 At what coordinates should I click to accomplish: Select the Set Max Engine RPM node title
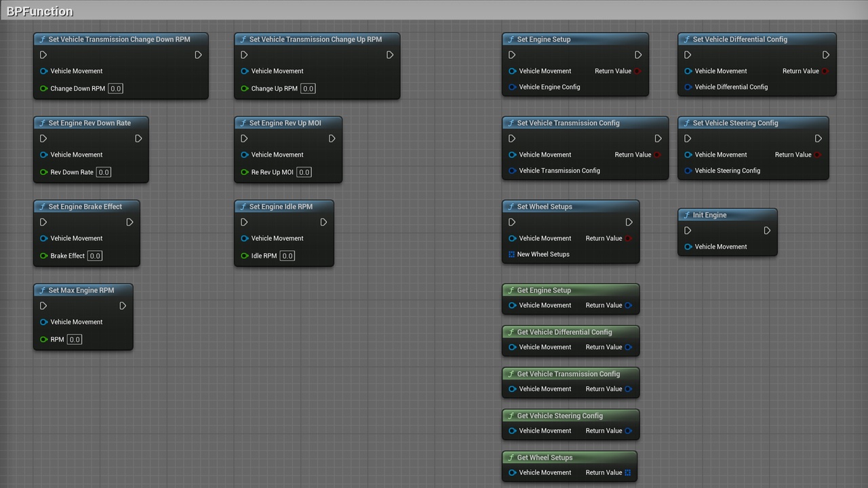[x=81, y=290]
